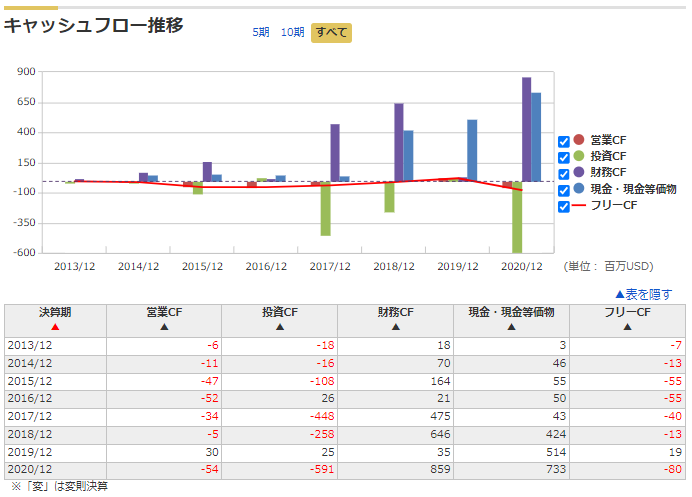Sort by 営業CF column arrow
This screenshot has height=497, width=692.
click(x=164, y=327)
